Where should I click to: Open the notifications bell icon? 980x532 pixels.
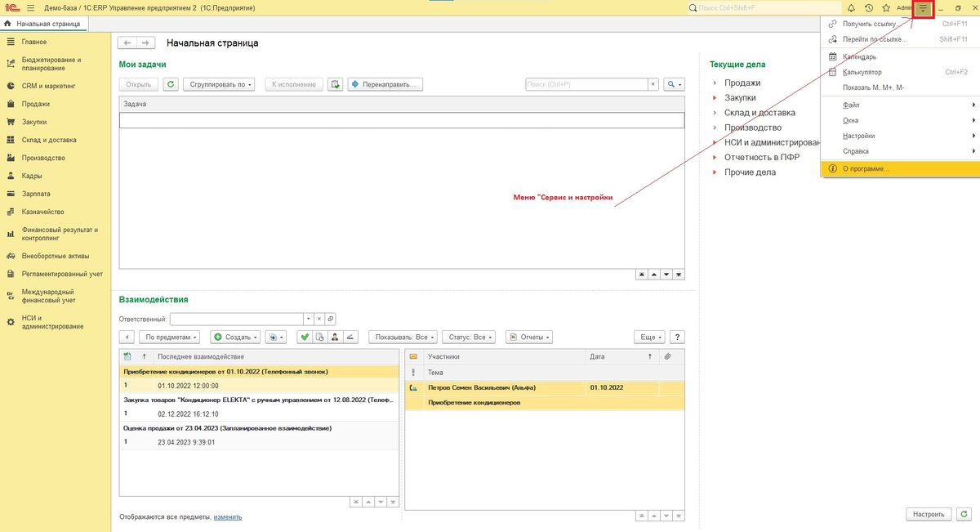(x=851, y=7)
